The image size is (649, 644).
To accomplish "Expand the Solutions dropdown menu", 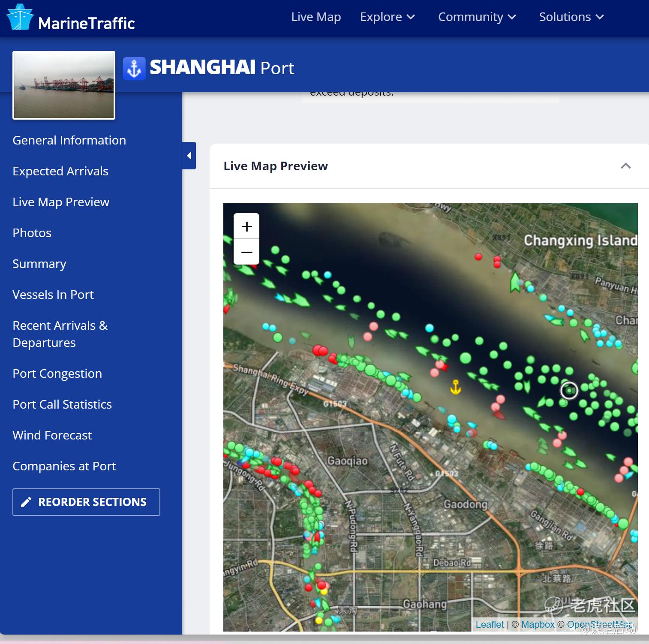I will click(x=571, y=17).
